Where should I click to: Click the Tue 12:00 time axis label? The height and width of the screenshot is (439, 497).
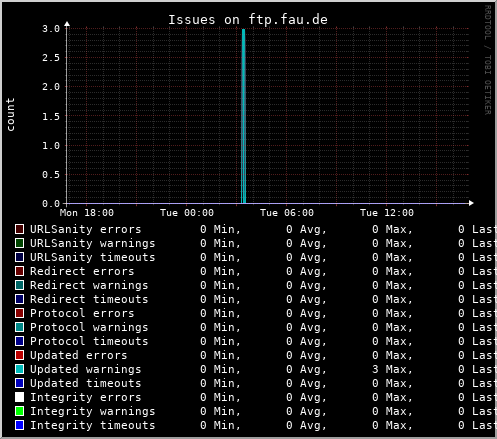[x=387, y=213]
